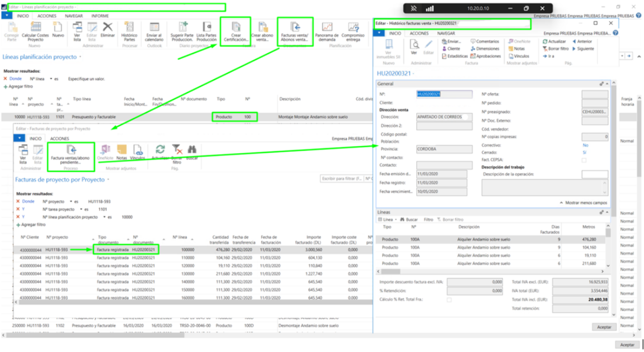Toggle the Fact. CEPSA checkbox
The height and width of the screenshot is (352, 644).
point(584,161)
